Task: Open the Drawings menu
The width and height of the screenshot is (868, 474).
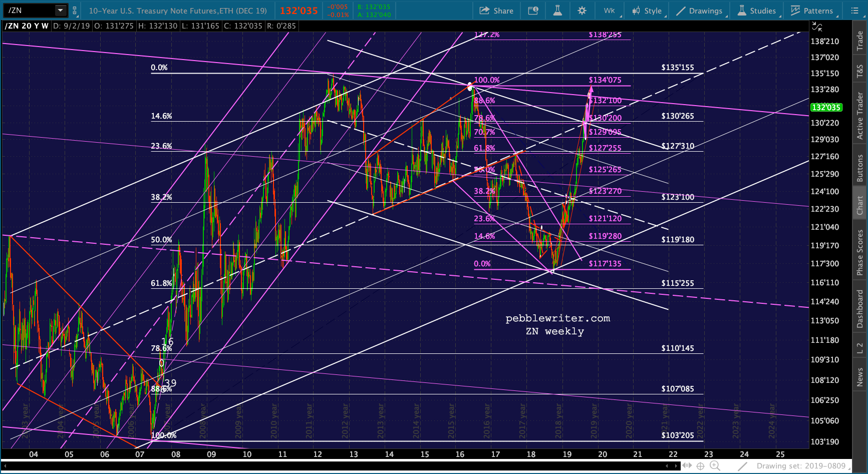Action: click(x=699, y=11)
